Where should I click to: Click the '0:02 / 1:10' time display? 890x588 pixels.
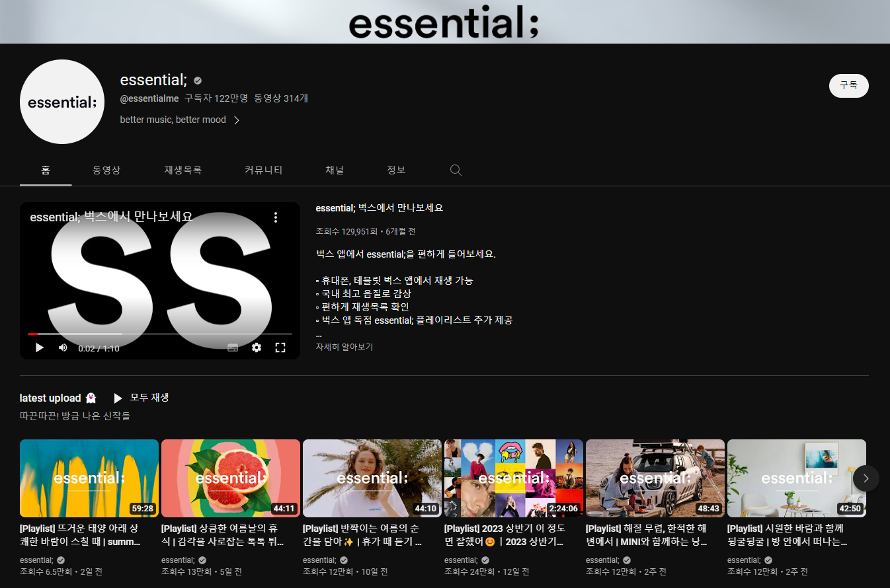(99, 348)
